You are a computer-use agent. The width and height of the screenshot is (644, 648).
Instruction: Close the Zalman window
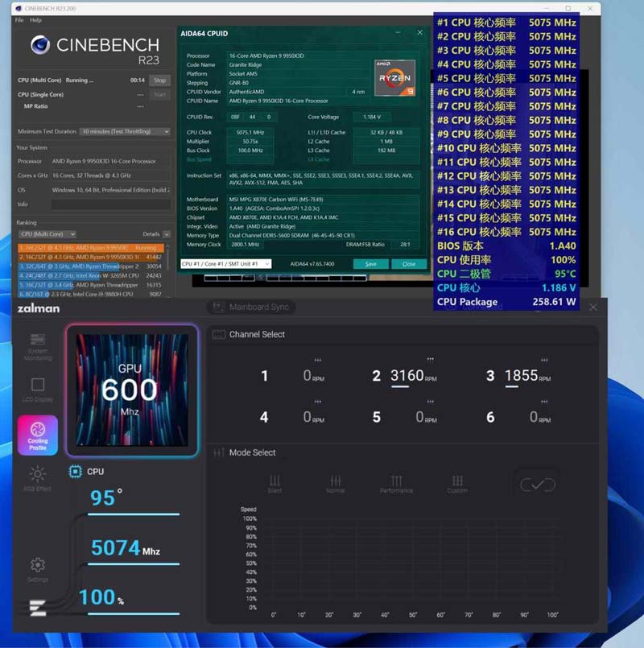tap(593, 307)
